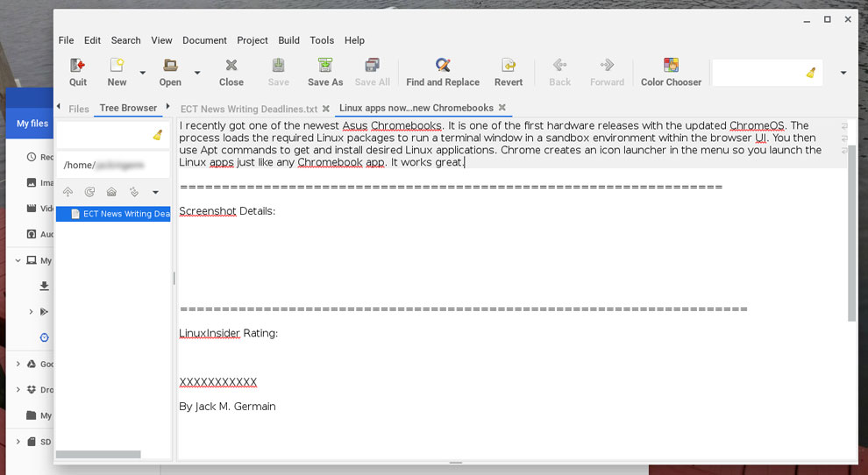This screenshot has width=868, height=475.
Task: Click the editor vertical scrollbar
Action: [x=851, y=232]
